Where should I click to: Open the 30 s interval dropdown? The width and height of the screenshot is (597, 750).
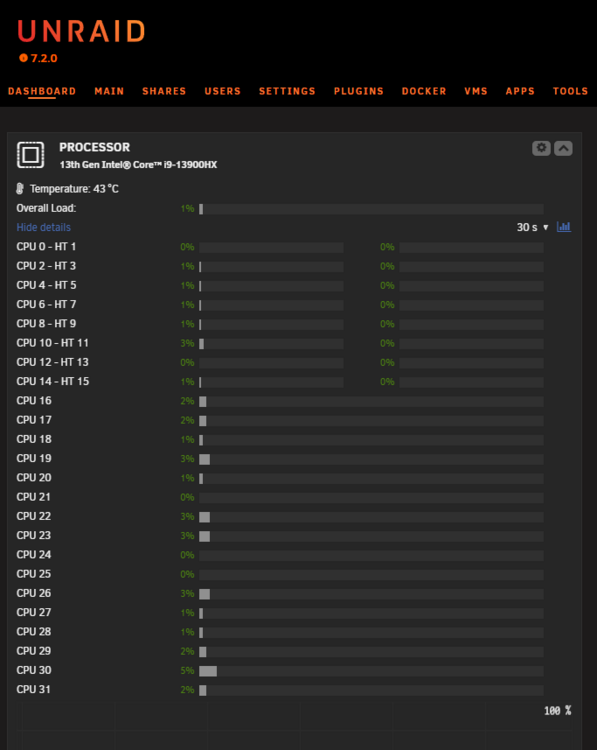pos(532,227)
